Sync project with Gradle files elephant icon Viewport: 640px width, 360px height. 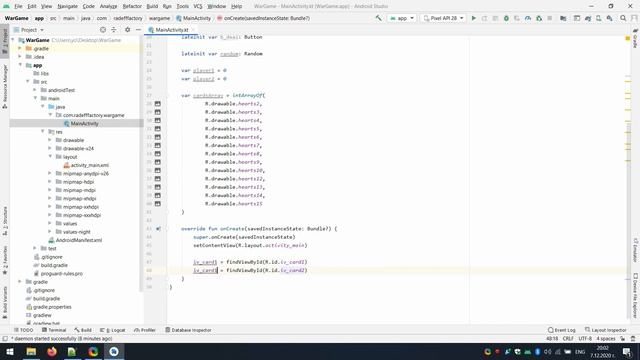[x=588, y=18]
